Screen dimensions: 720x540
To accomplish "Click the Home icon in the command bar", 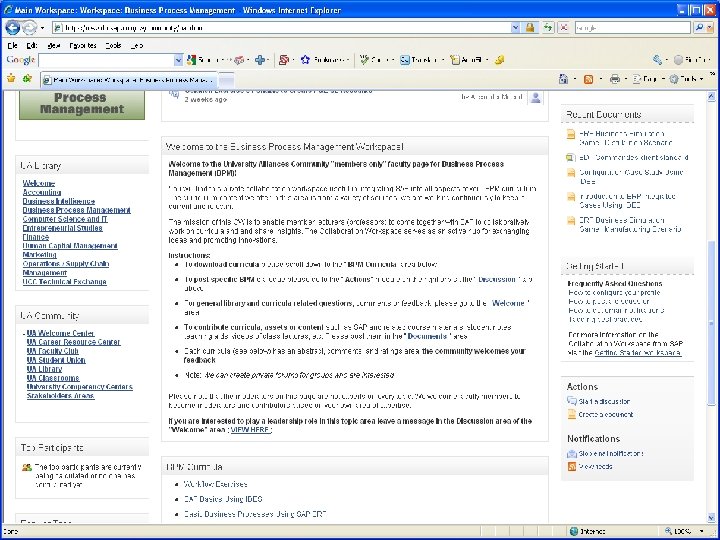I will [563, 79].
